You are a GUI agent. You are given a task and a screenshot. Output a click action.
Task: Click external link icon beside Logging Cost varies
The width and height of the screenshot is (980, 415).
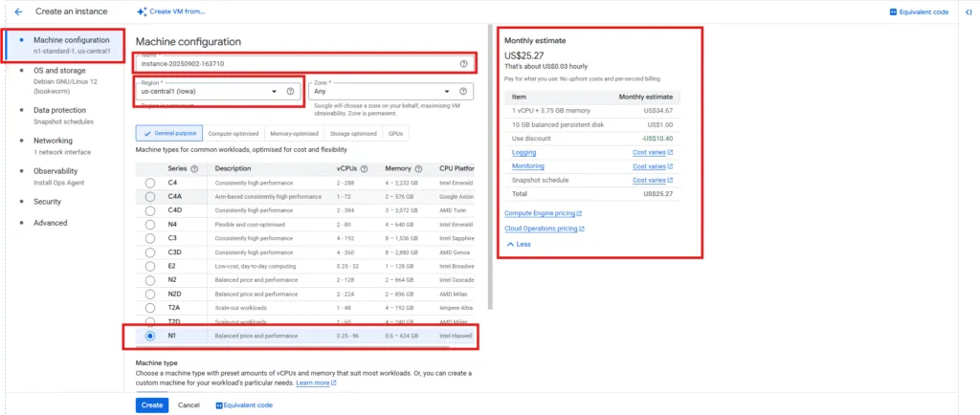coord(670,152)
